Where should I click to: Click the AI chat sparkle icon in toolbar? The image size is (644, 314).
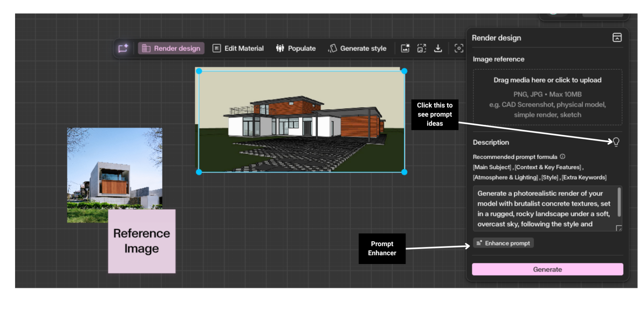click(x=123, y=48)
